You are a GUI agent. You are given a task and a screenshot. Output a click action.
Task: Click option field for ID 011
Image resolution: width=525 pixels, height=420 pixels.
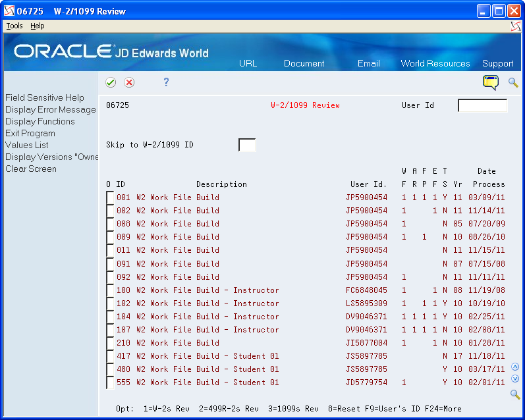[x=110, y=250]
